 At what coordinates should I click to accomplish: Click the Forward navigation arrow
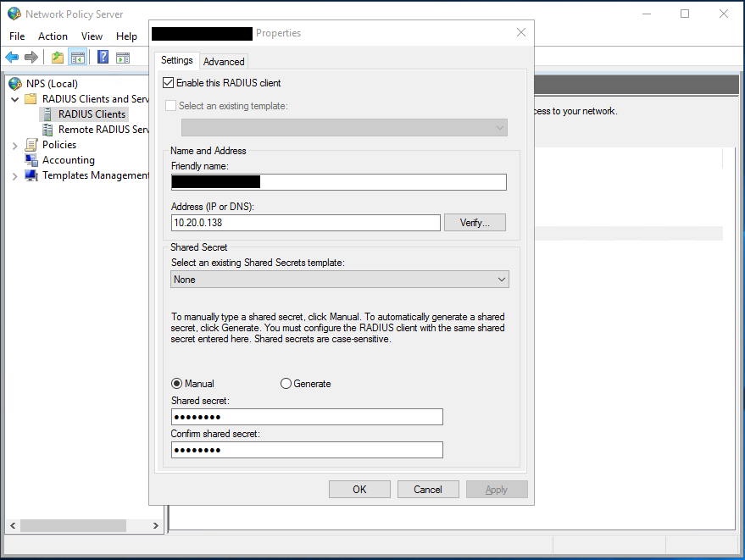32,57
